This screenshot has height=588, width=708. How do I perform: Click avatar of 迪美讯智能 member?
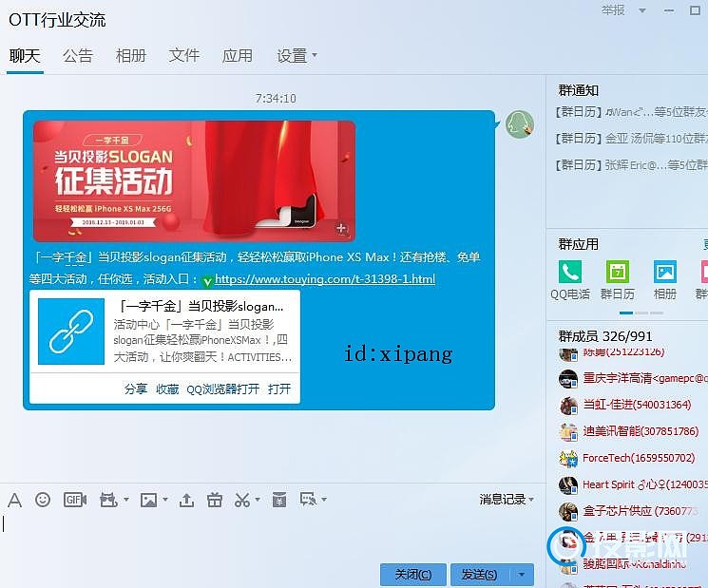(568, 432)
